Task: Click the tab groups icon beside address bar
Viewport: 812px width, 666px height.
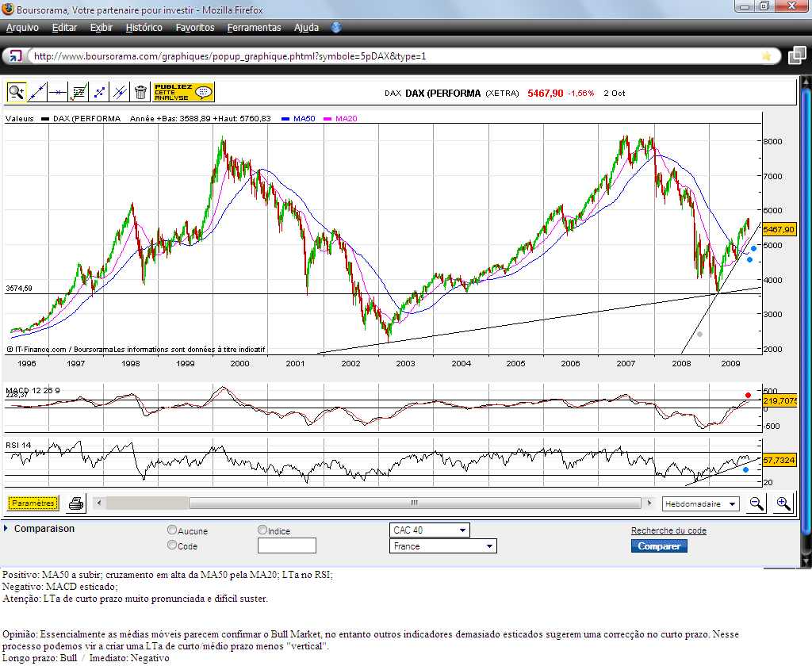Action: [x=797, y=55]
